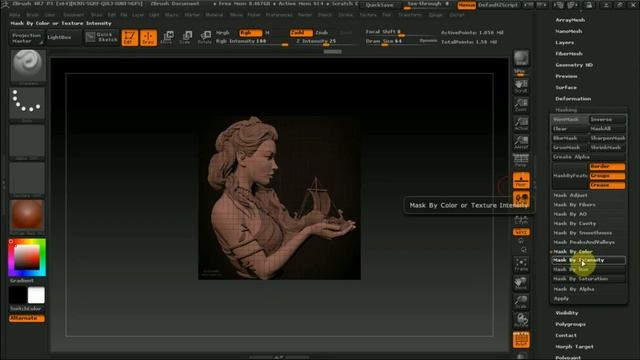Image resolution: width=640 pixels, height=360 pixels.
Task: Select the Rotate transform icon
Action: click(x=204, y=38)
